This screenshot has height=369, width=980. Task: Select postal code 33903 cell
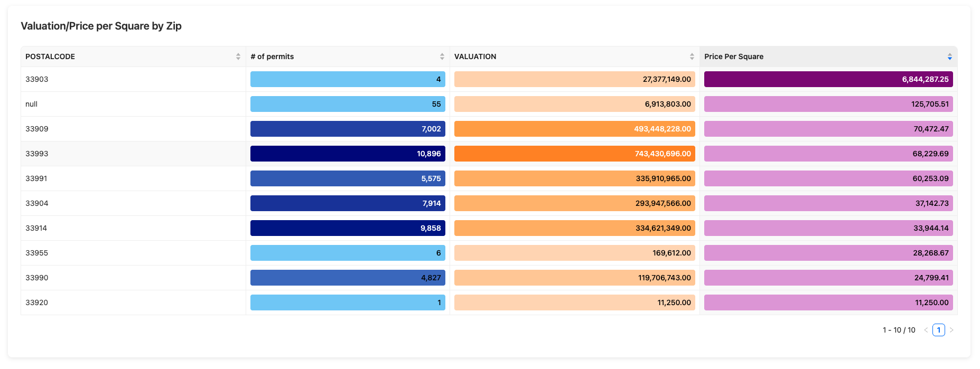[134, 79]
